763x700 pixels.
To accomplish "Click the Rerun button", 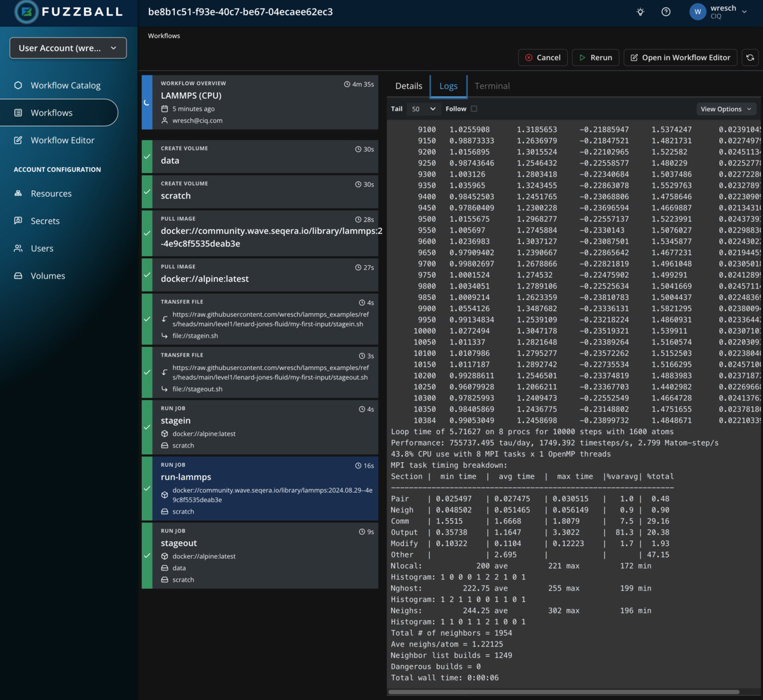I will pyautogui.click(x=595, y=57).
